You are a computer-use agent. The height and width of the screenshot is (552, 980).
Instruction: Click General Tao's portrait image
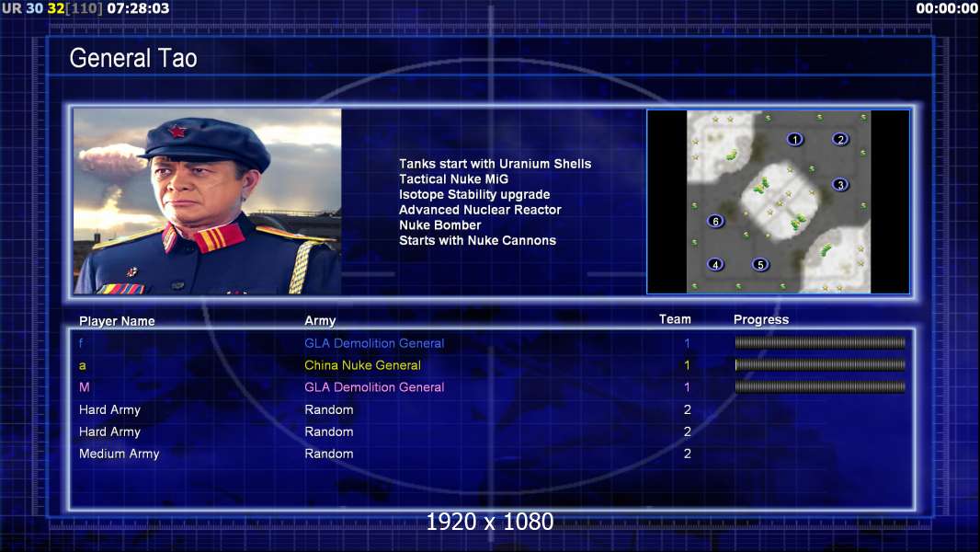tap(208, 201)
